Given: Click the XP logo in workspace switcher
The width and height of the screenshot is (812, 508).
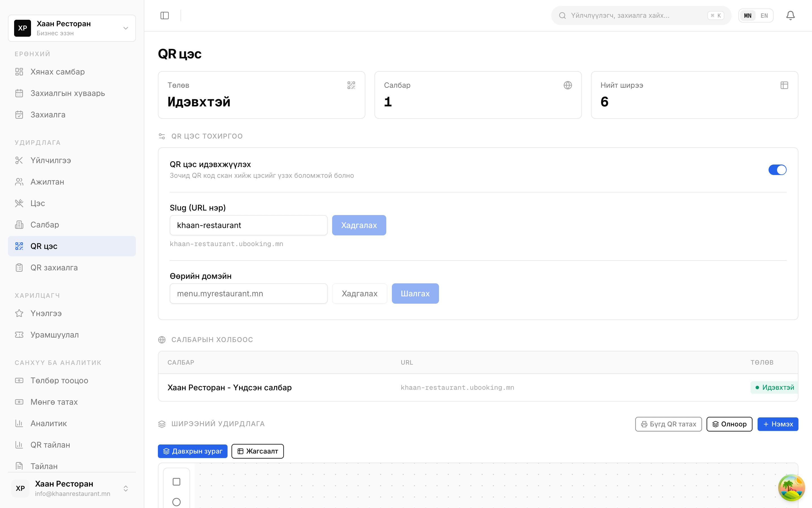Looking at the screenshot, I should pyautogui.click(x=23, y=28).
